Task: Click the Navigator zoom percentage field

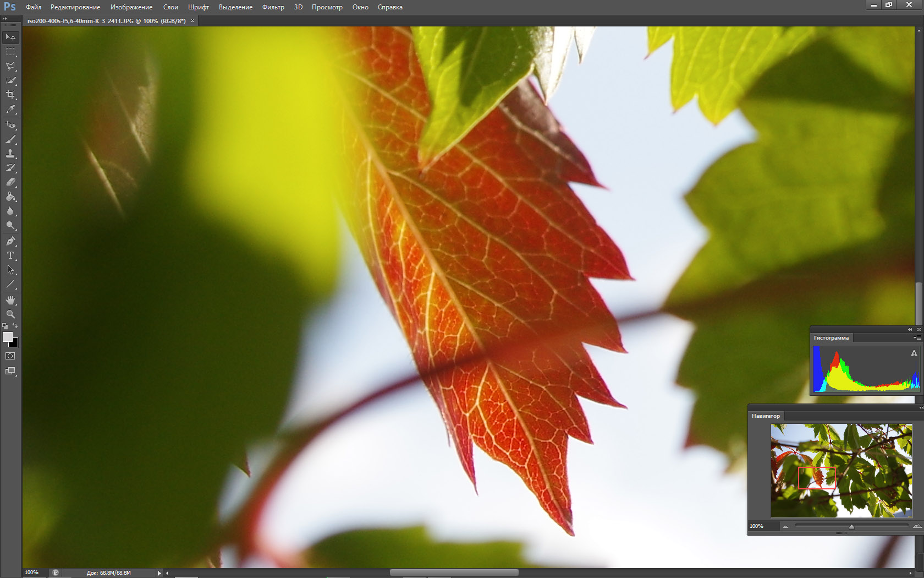Action: point(763,526)
